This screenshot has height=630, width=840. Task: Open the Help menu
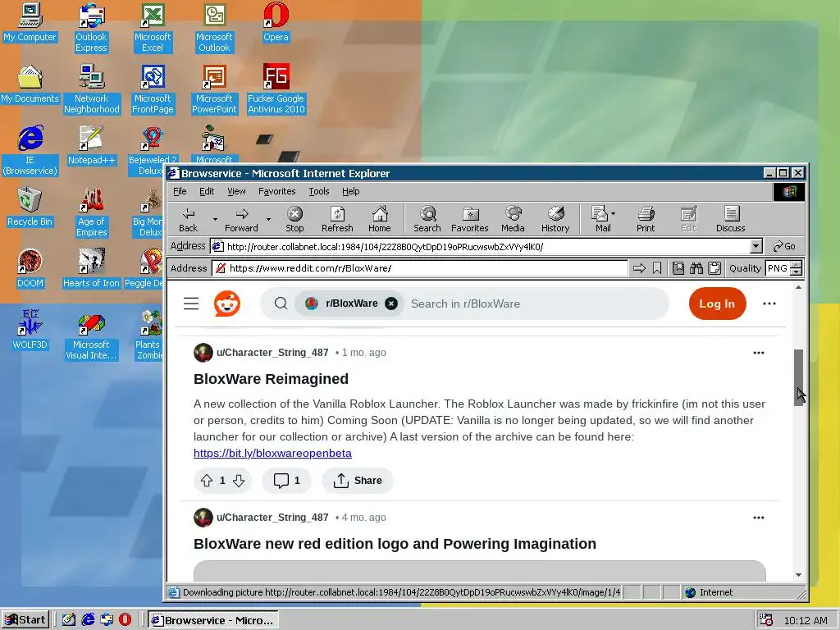pyautogui.click(x=351, y=191)
